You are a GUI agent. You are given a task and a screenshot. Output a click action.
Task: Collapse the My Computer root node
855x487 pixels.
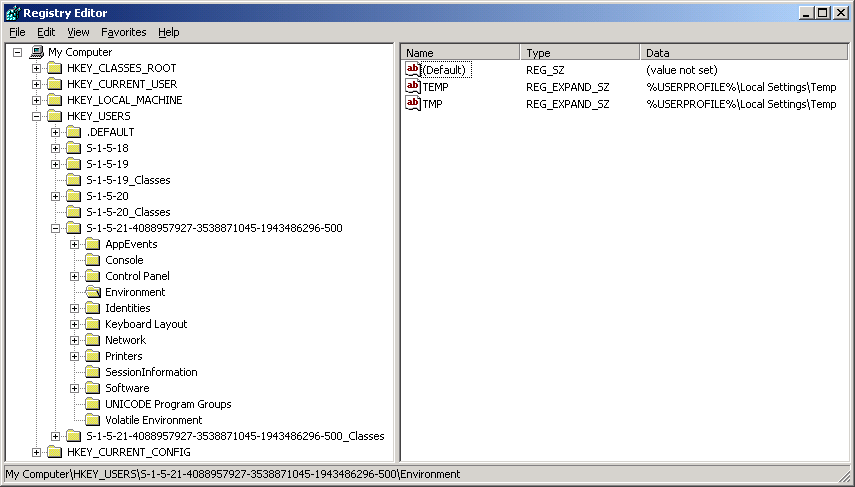click(x=17, y=52)
